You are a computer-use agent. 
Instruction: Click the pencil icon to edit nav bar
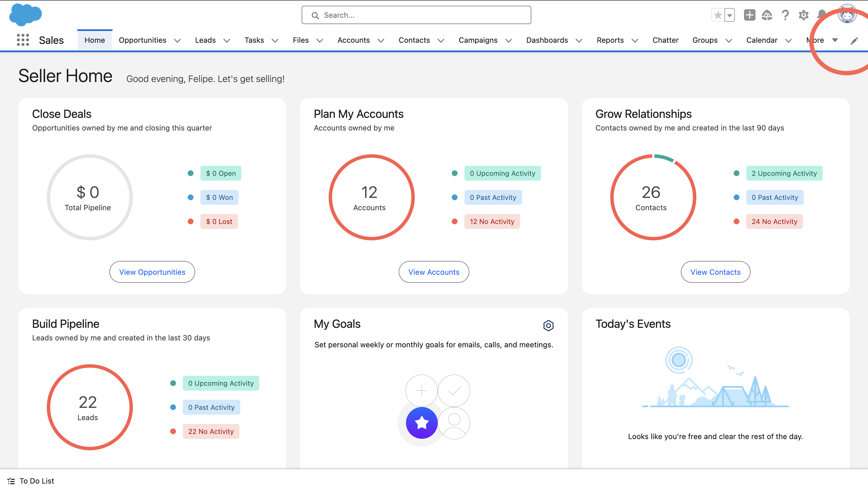pos(854,41)
